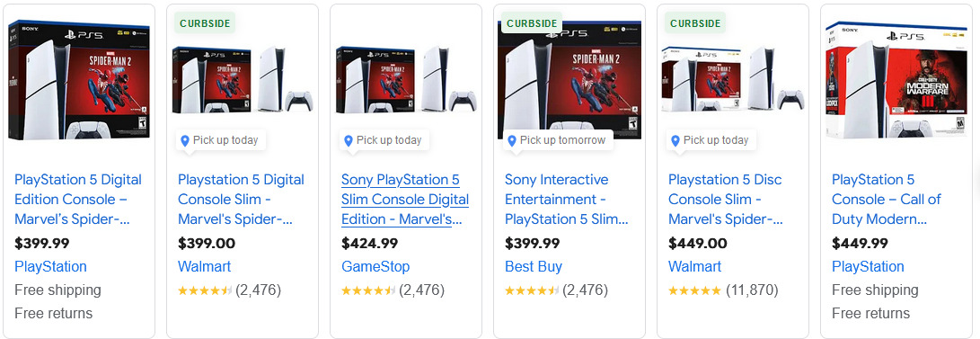This screenshot has height=339, width=980.
Task: Click location pin icon on Walmart Digital Slim card
Action: 185,141
